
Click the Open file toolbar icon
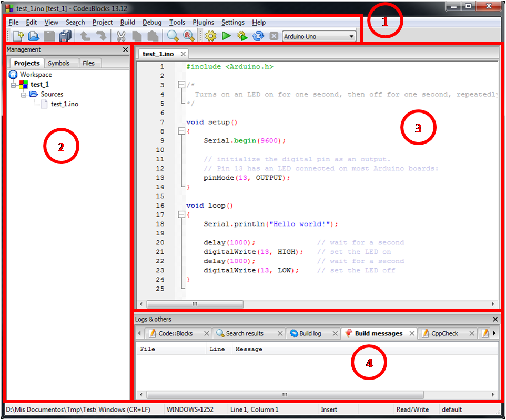pyautogui.click(x=34, y=36)
